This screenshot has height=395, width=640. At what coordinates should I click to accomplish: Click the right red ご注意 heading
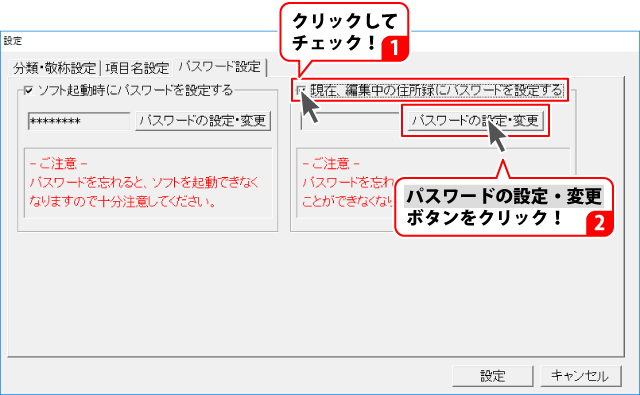pos(331,164)
